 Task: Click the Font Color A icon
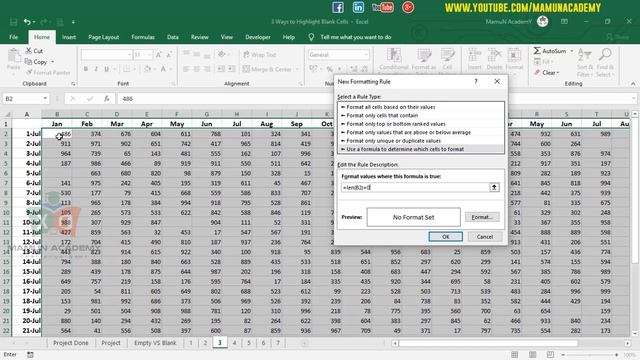click(163, 69)
